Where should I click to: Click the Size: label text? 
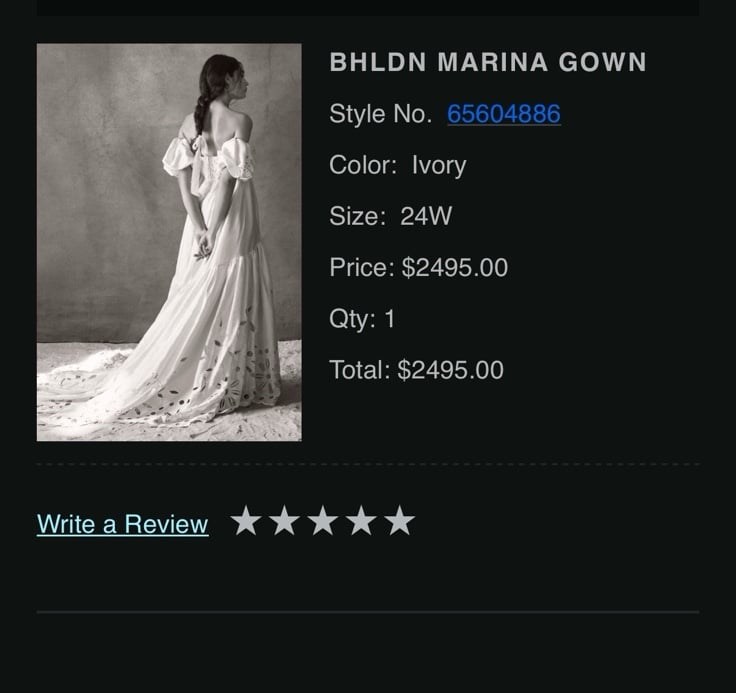[x=358, y=216]
